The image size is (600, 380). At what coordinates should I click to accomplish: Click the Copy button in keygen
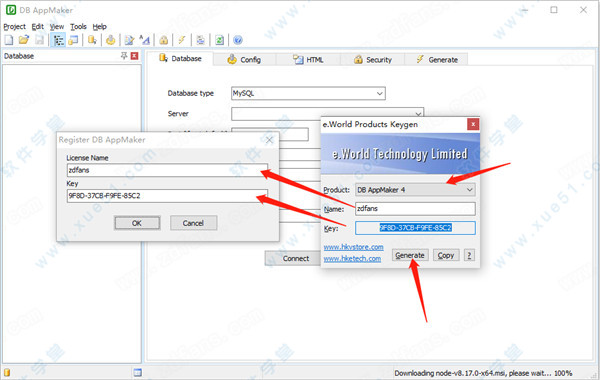pyautogui.click(x=446, y=255)
